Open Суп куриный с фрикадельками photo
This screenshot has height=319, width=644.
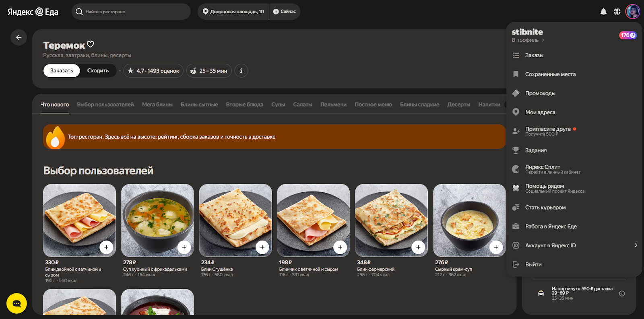pos(157,220)
